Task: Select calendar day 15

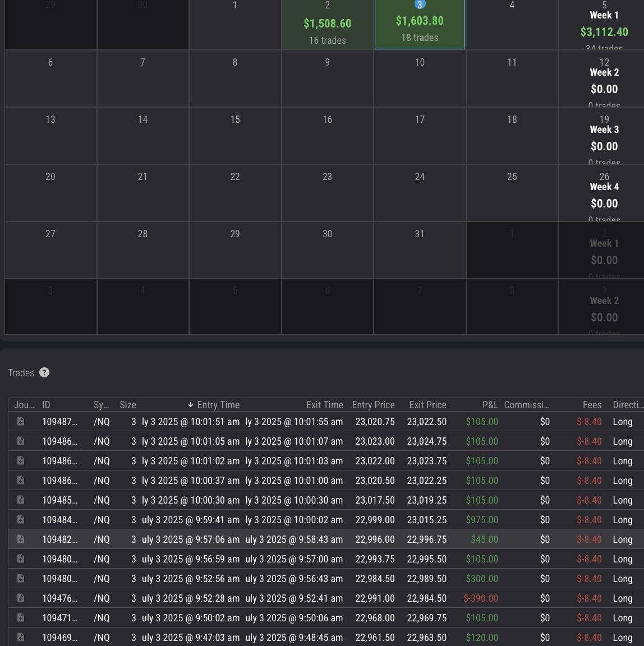Action: (235, 136)
